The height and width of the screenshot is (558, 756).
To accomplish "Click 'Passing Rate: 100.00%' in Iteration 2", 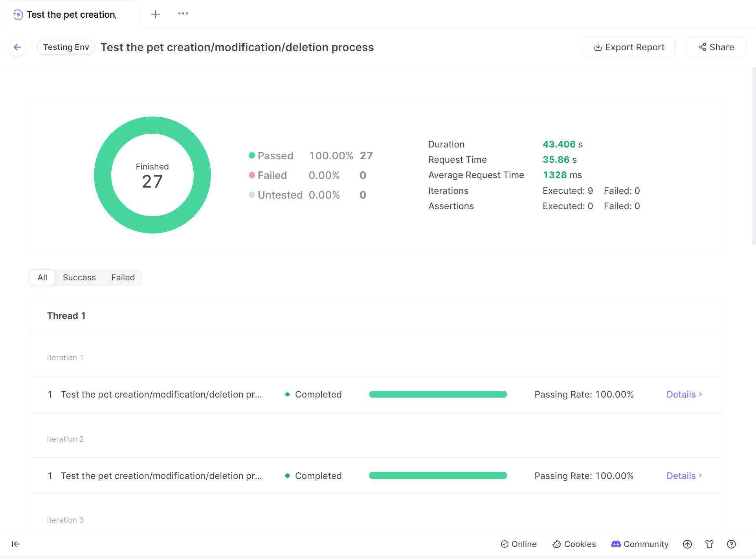I will (x=584, y=476).
